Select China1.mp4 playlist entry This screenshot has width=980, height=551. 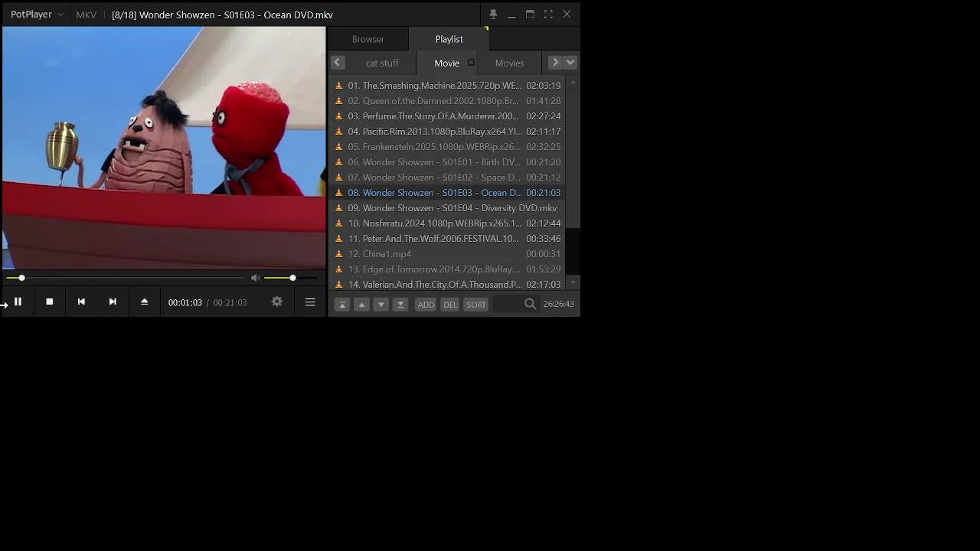click(x=447, y=254)
